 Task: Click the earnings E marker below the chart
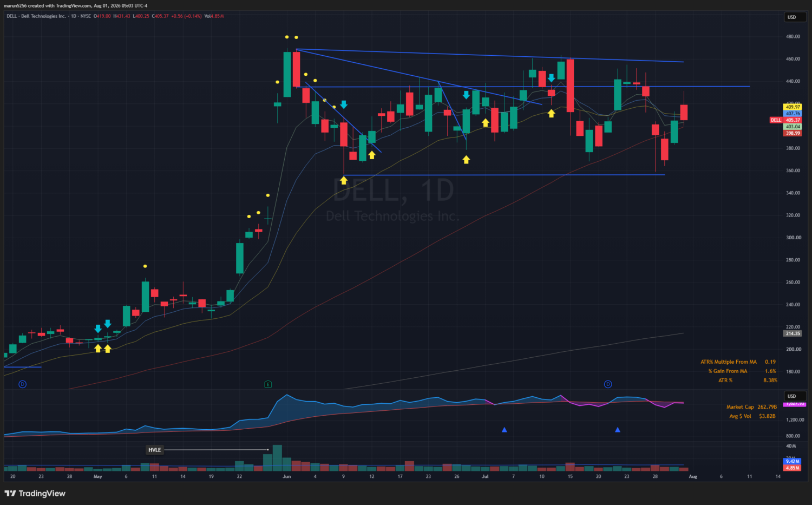[x=268, y=384]
